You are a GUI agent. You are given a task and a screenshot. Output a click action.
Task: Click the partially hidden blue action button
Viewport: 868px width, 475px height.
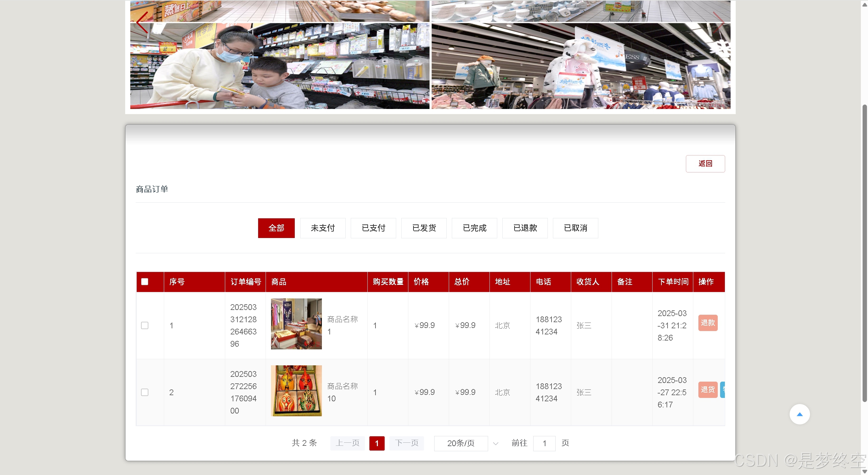point(722,389)
